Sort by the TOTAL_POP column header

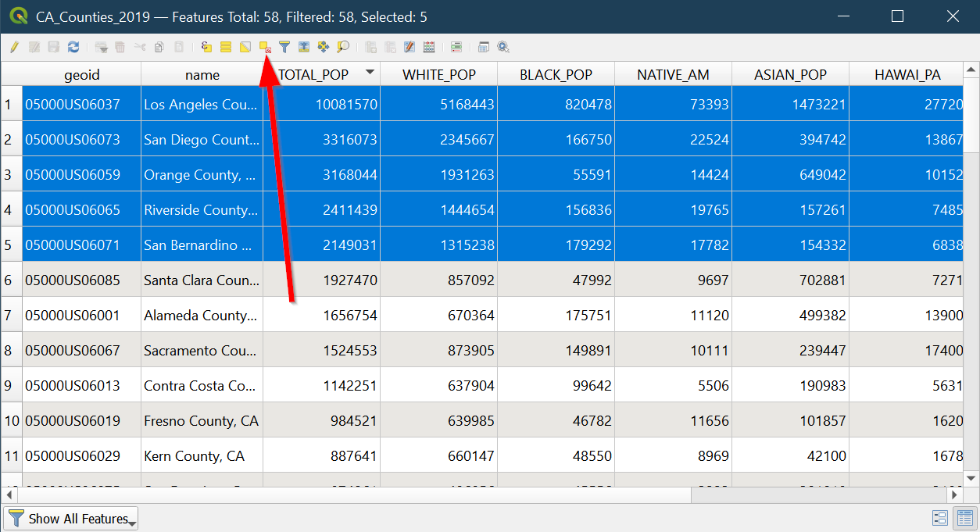click(x=320, y=75)
